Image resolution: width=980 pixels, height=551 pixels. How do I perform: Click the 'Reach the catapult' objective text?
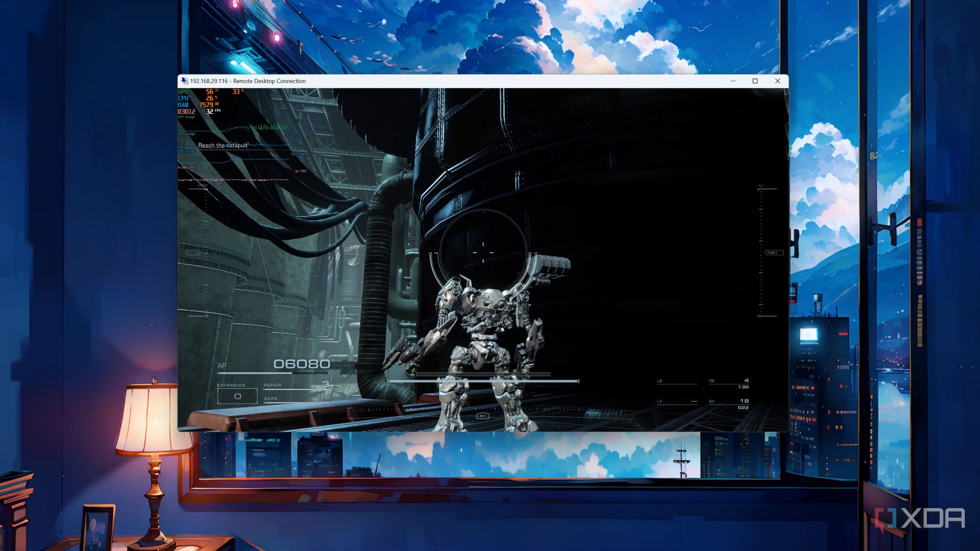223,145
